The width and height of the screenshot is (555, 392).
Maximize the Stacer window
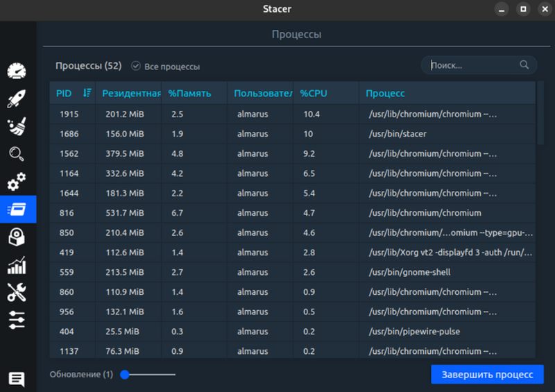(523, 9)
